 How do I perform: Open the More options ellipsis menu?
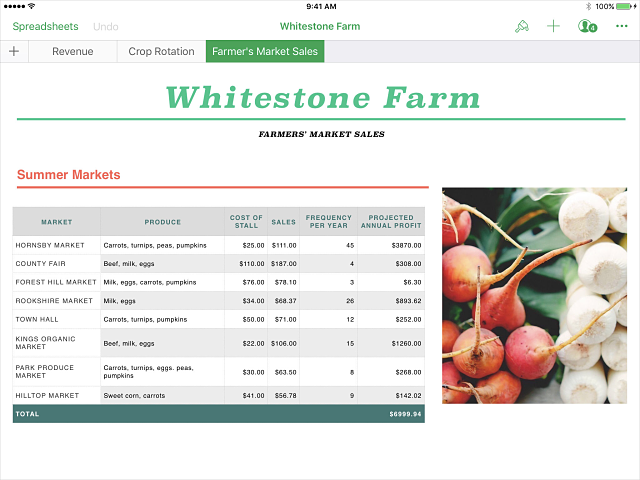click(x=621, y=27)
